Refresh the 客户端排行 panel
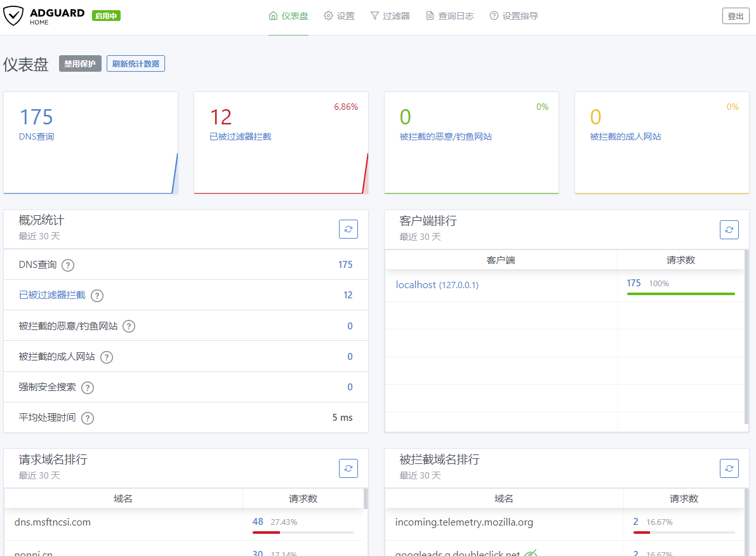 click(x=729, y=230)
